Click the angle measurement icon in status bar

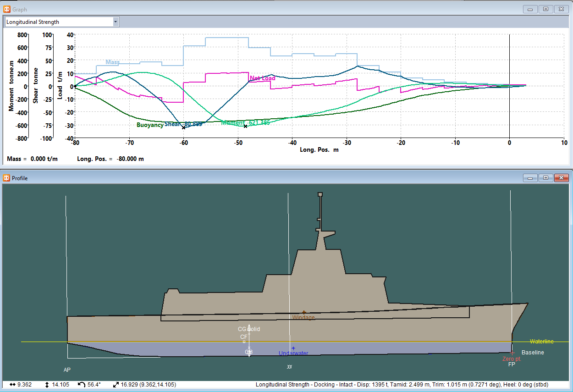pos(82,385)
